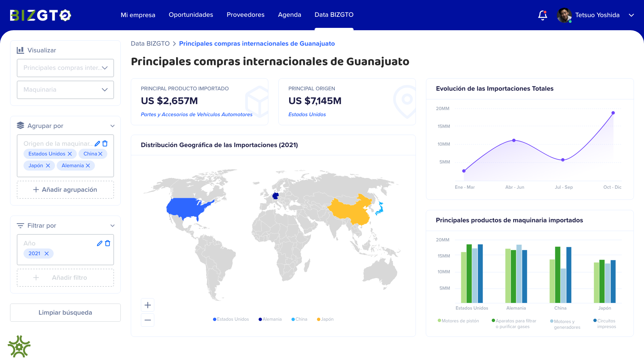Screen dimensions: 644x362
Task: Delete the Año filter via trash icon
Action: [x=107, y=243]
